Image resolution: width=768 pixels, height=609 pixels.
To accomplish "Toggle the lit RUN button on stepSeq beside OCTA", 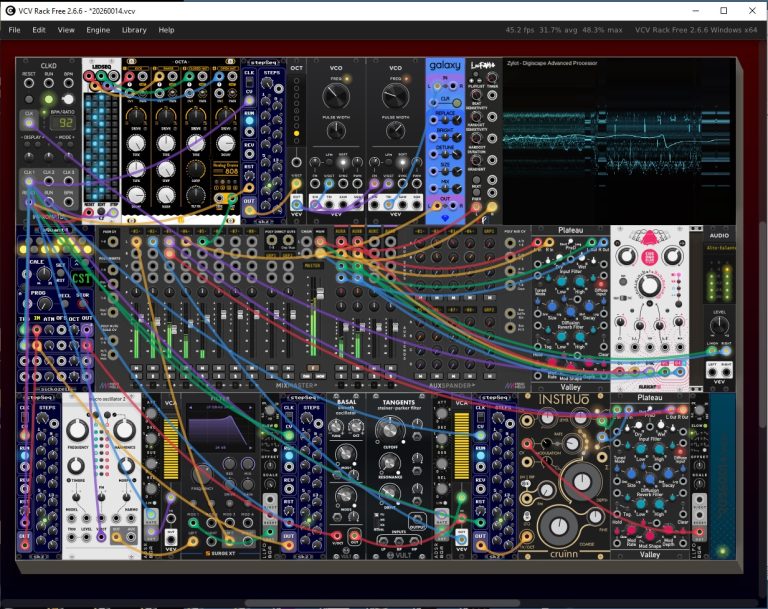I will click(249, 121).
